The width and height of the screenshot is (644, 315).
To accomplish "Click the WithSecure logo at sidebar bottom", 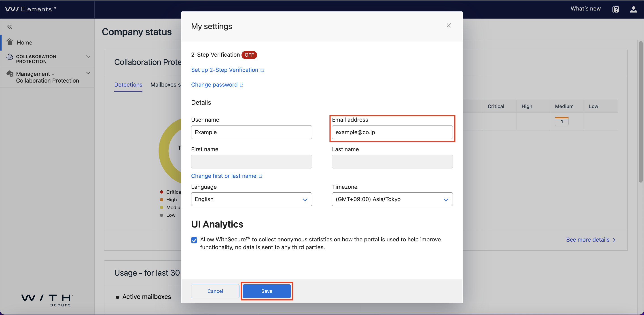I will tap(47, 300).
